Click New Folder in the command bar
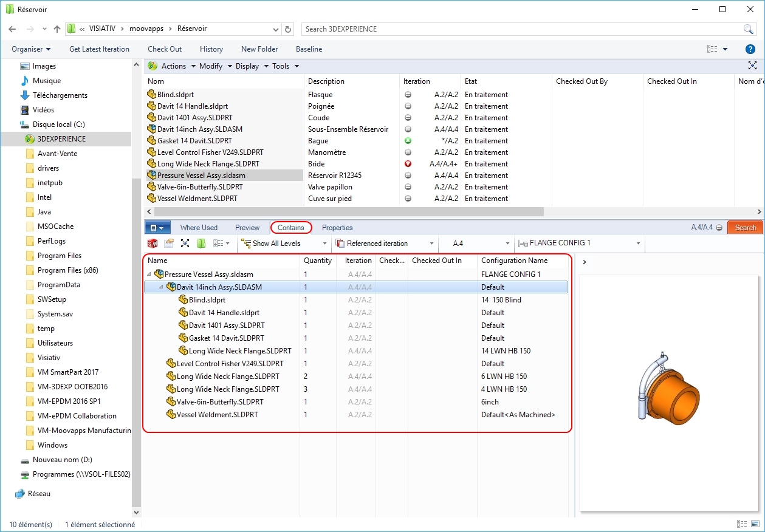 pyautogui.click(x=259, y=49)
